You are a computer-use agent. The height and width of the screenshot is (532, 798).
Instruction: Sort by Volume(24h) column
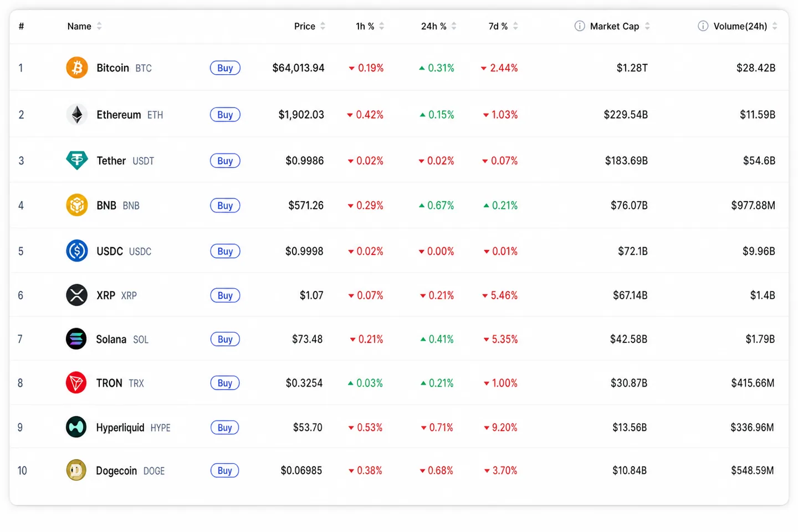[745, 26]
